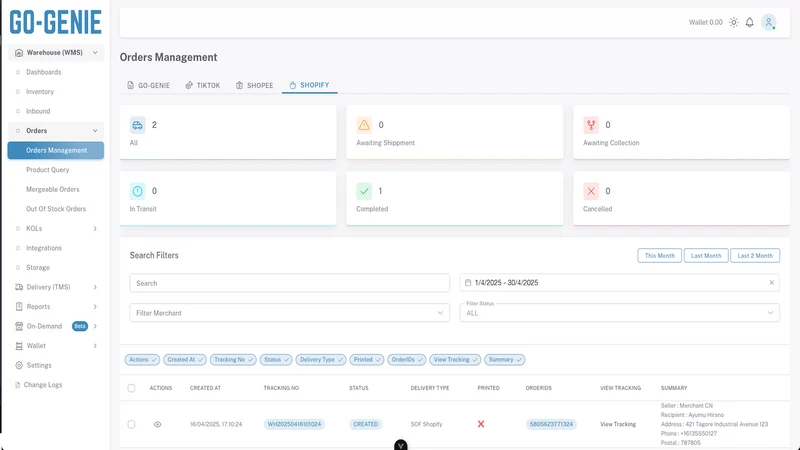Screen dimensions: 800x450
Task: Open Out Of Stock Orders page
Action: [x=56, y=209]
